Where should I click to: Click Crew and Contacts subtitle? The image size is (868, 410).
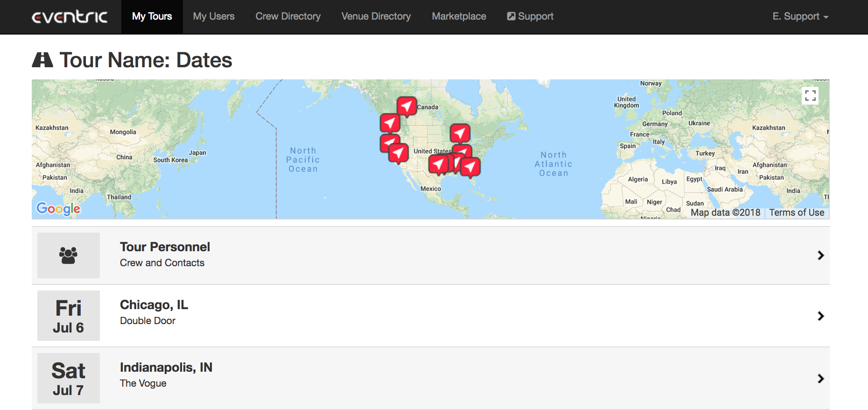pyautogui.click(x=162, y=263)
